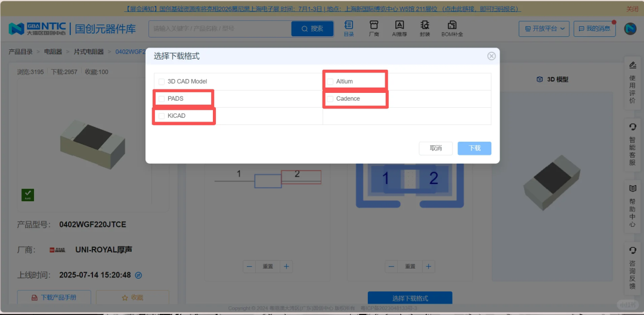Screen dimensions: 644x315
Task: Enable the PADS format checkbox
Action: pyautogui.click(x=162, y=99)
